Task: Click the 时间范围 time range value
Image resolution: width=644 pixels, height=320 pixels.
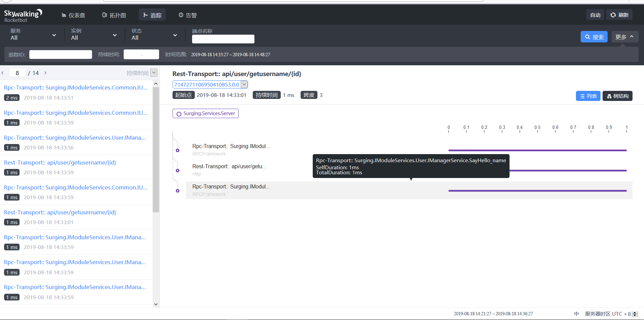Action: point(231,55)
